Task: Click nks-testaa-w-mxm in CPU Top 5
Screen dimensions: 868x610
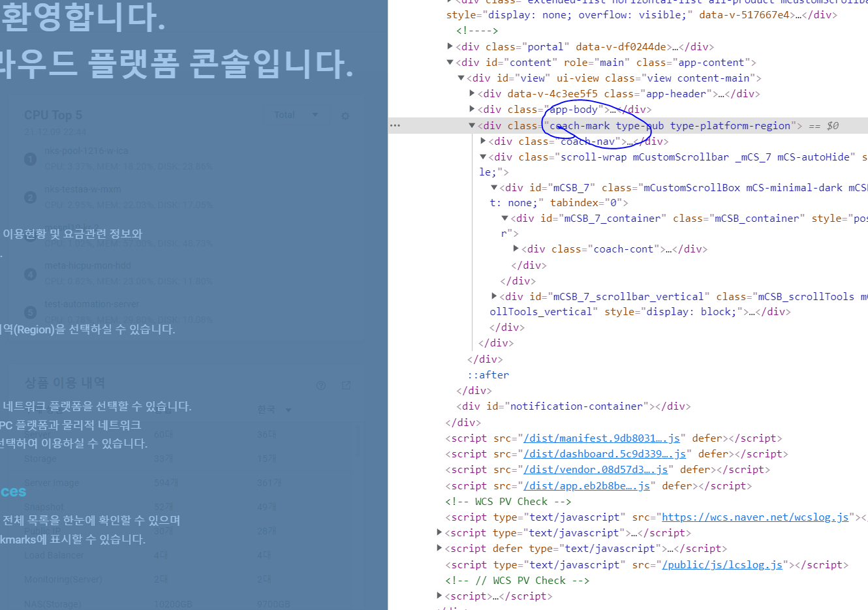Action: pyautogui.click(x=83, y=189)
